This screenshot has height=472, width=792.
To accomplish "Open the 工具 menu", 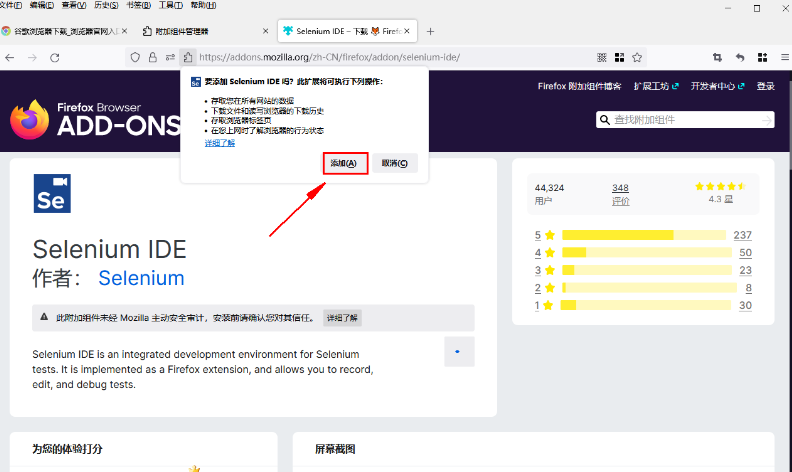I will point(171,5).
